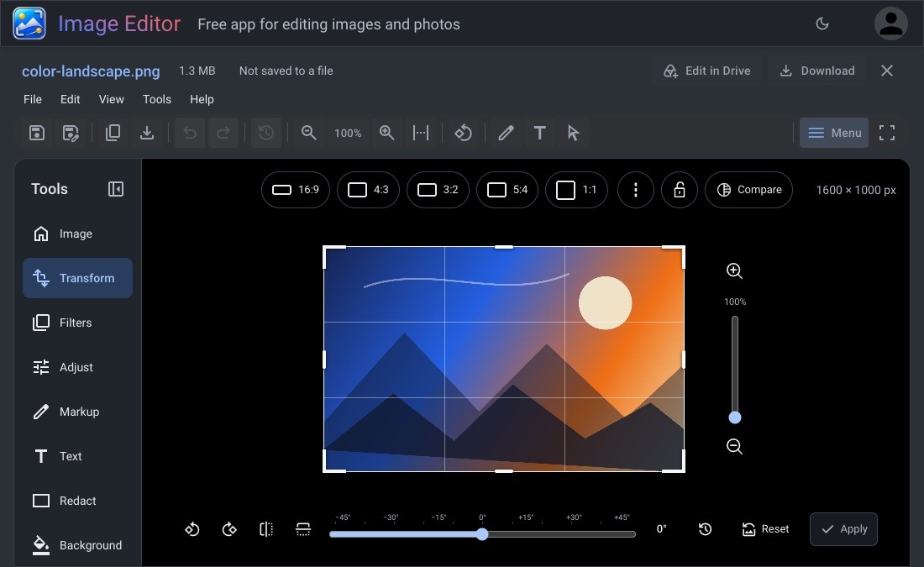Toggle dark mode moon icon
924x567 pixels.
pyautogui.click(x=822, y=24)
